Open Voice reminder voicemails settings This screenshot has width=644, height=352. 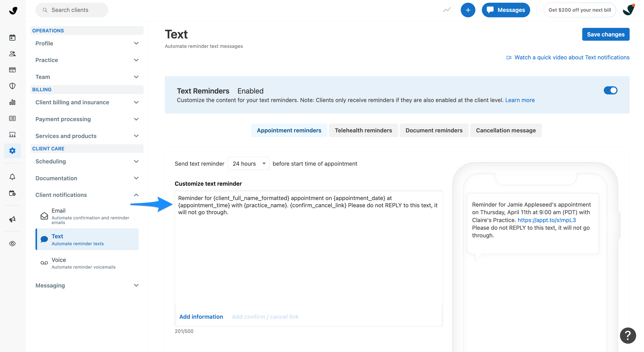87,263
